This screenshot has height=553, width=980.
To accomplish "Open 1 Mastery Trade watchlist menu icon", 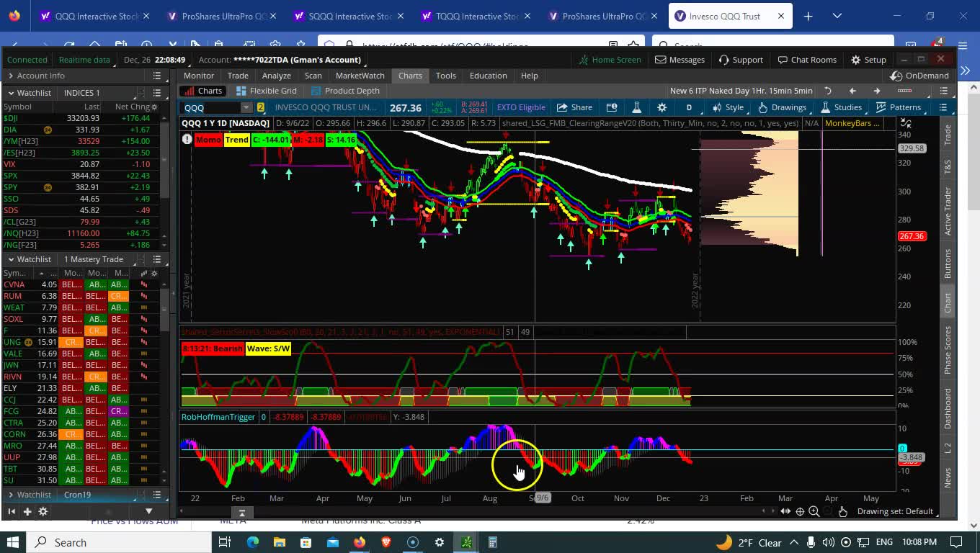I will (x=156, y=259).
